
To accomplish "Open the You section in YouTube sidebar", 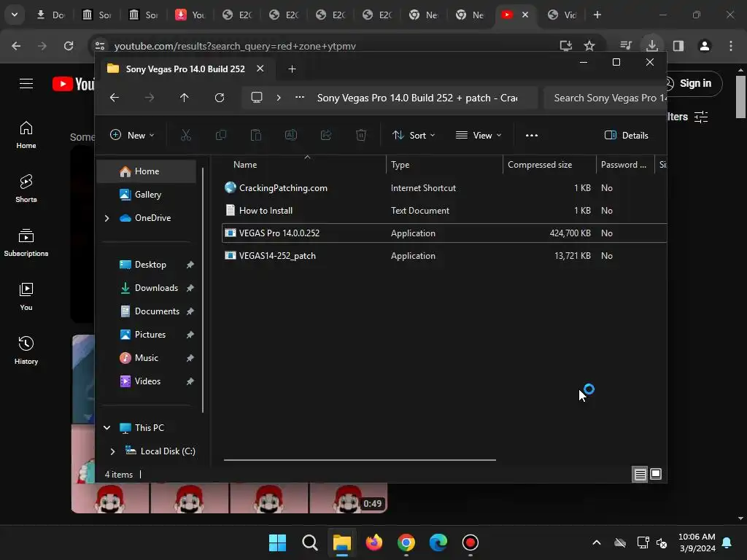I will click(26, 296).
